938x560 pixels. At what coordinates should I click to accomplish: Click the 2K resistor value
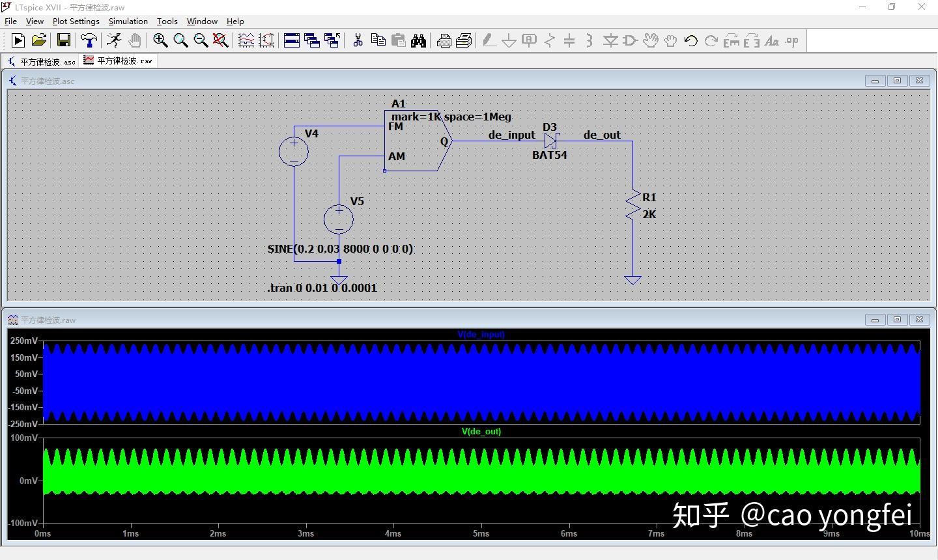(x=649, y=214)
